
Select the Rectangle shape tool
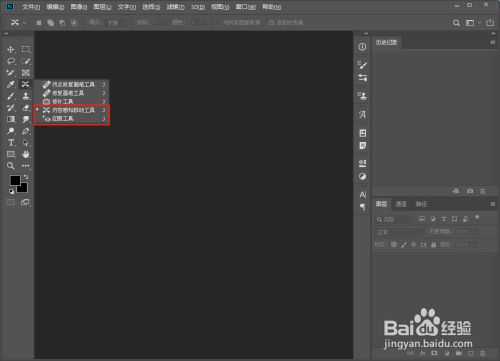11,154
